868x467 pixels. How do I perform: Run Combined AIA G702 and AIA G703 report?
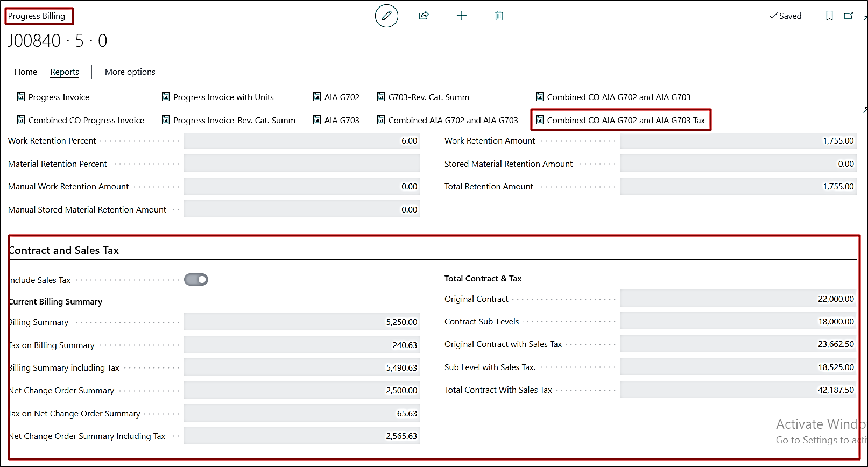click(x=453, y=120)
